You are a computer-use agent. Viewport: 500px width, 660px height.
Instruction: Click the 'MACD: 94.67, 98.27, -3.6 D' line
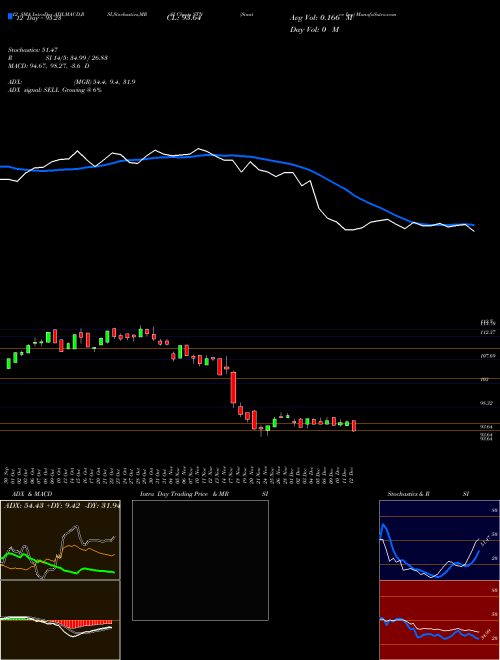pos(48,66)
